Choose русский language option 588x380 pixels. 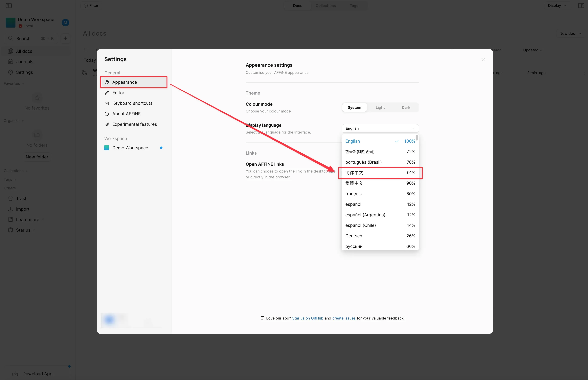coord(380,246)
